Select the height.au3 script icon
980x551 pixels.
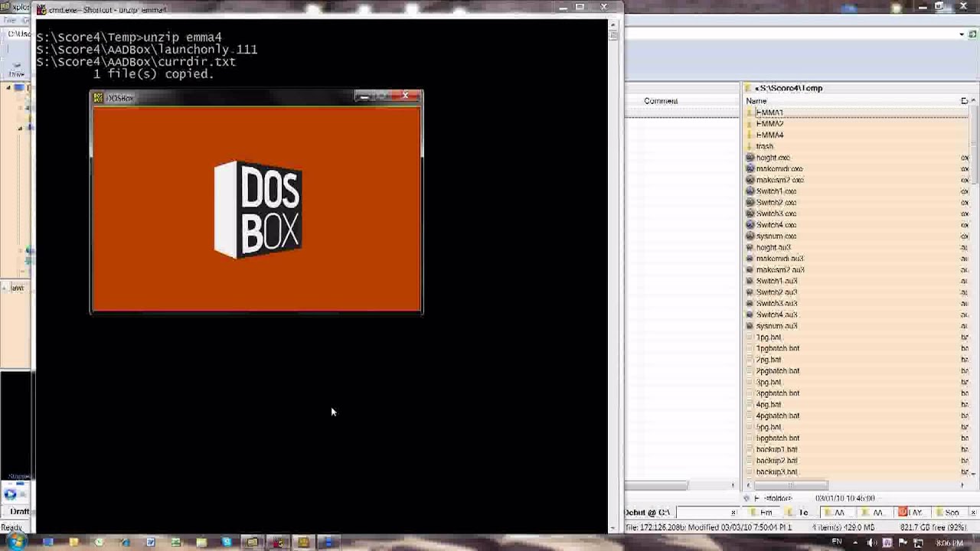pyautogui.click(x=750, y=247)
